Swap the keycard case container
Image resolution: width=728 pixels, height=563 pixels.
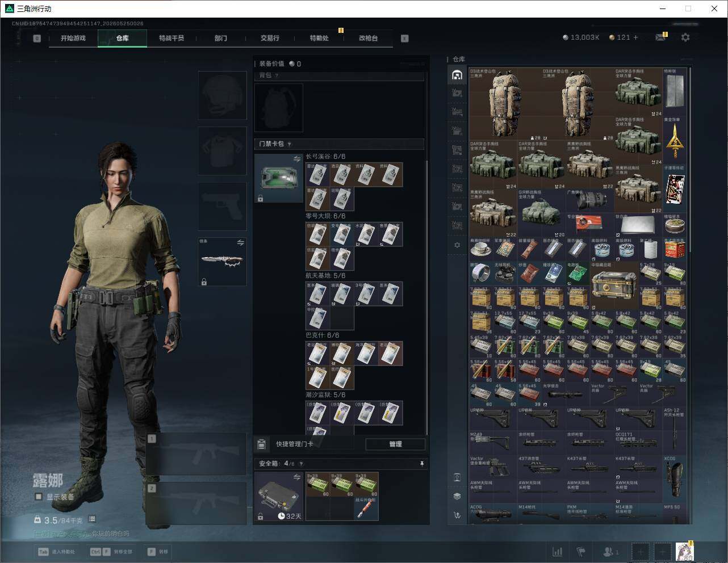(x=296, y=159)
